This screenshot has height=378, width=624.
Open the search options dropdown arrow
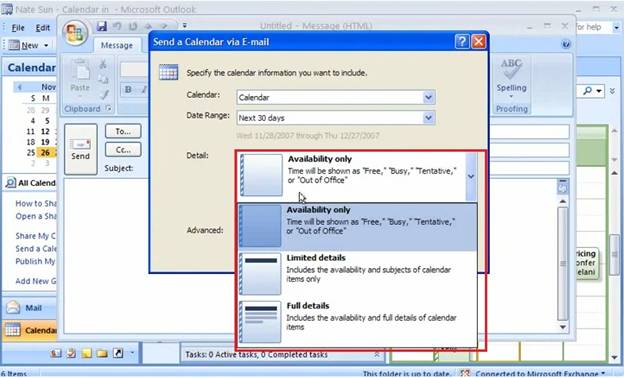click(599, 91)
